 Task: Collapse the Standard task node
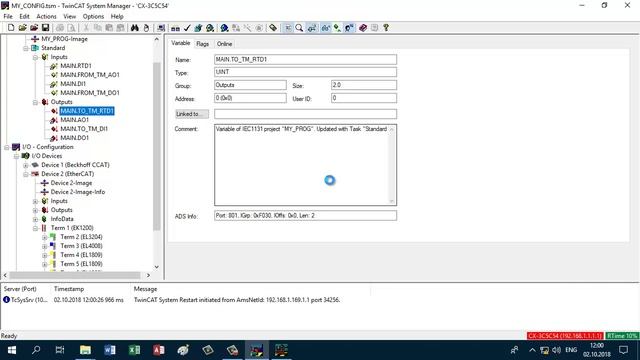coord(26,48)
